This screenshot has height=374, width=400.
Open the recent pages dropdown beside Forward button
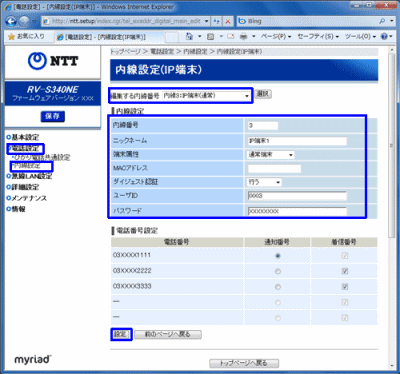[x=34, y=22]
